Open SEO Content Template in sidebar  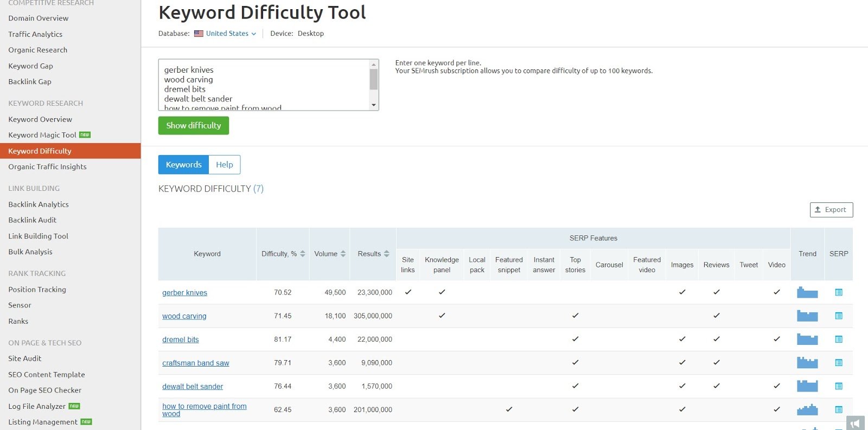(x=46, y=375)
